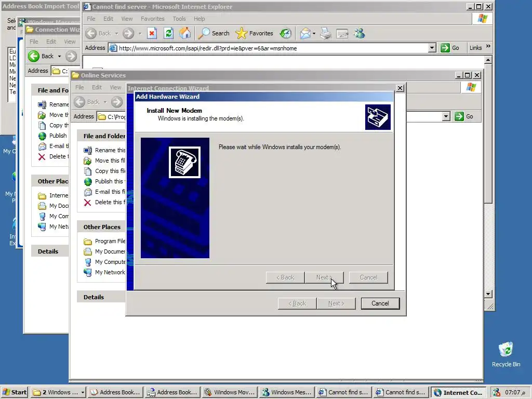The image size is (532, 399).
Task: Open File menu in Online Services window
Action: [79, 87]
